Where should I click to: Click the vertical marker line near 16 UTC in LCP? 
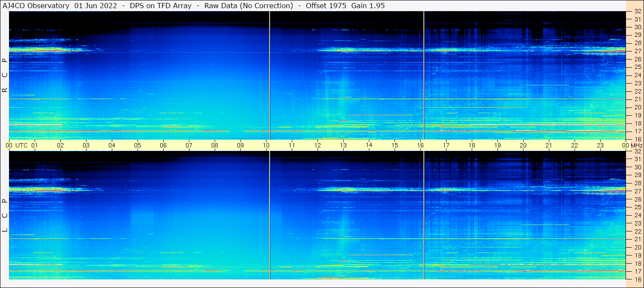(x=424, y=215)
